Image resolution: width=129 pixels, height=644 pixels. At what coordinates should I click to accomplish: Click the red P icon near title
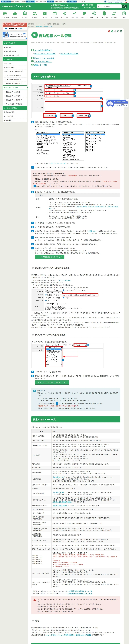click(109, 31)
